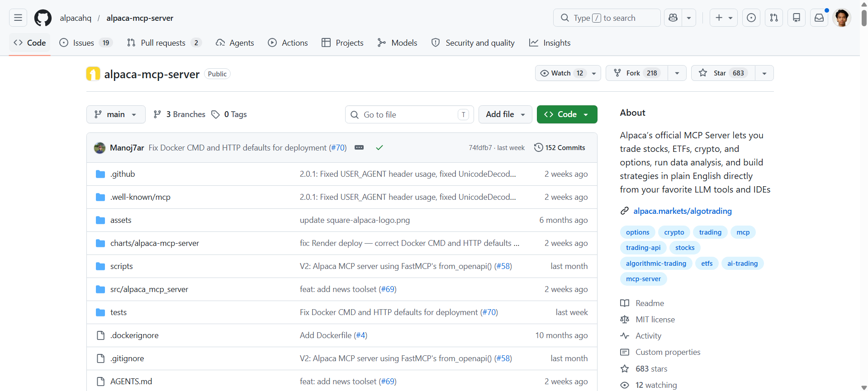Open Security and quality tab
This screenshot has width=868, height=391.
473,42
